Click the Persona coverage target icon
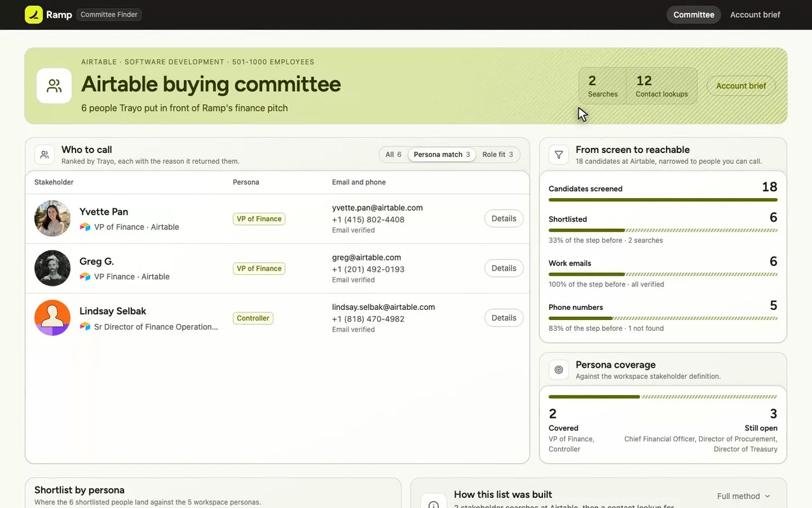The image size is (812, 508). pyautogui.click(x=559, y=370)
